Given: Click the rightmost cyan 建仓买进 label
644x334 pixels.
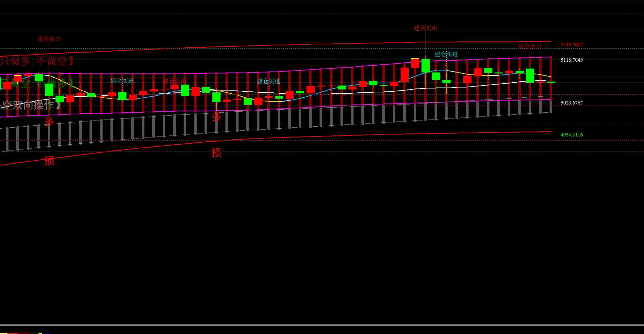Looking at the screenshot, I should tap(446, 54).
